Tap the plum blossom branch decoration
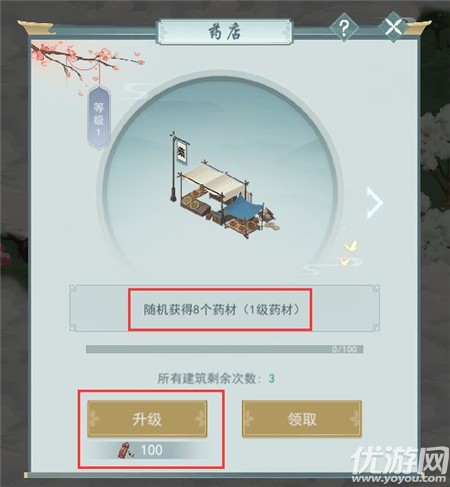 click(x=85, y=62)
